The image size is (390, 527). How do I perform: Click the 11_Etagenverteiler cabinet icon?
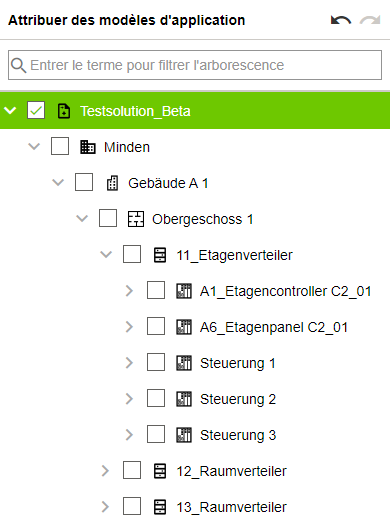click(160, 255)
